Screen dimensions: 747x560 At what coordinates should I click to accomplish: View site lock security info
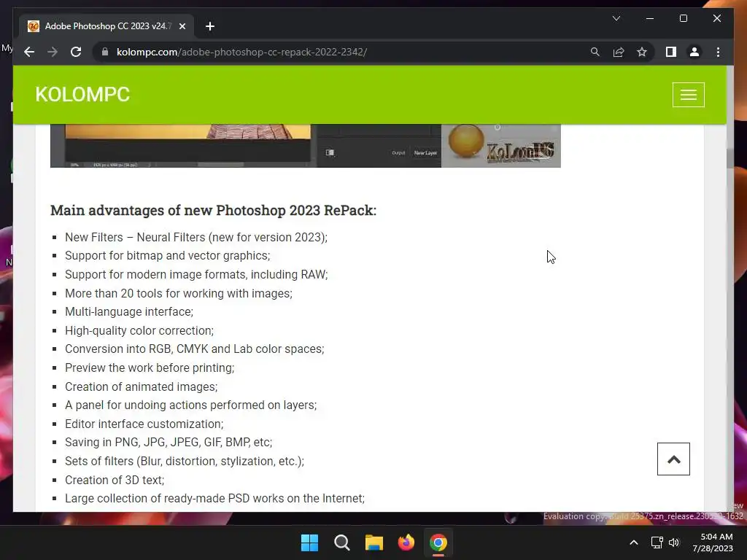point(105,52)
